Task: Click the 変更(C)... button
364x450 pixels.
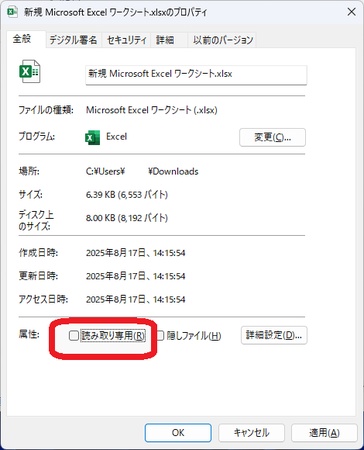Action: point(272,137)
